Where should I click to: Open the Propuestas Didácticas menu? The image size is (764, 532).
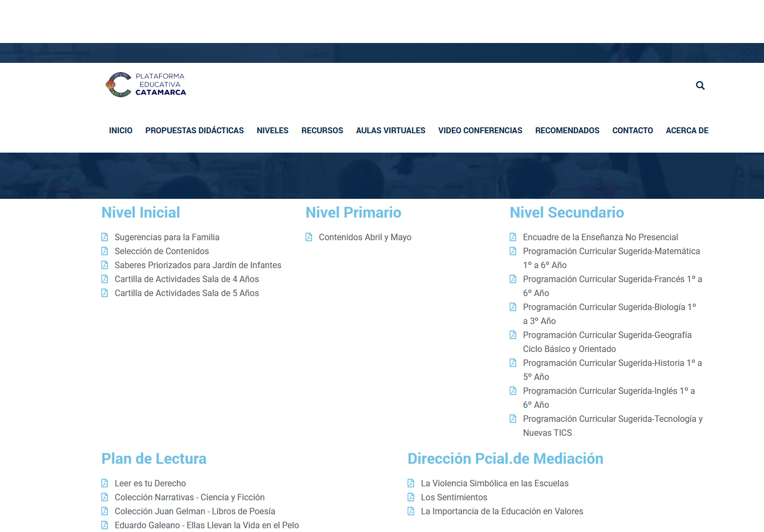tap(194, 131)
